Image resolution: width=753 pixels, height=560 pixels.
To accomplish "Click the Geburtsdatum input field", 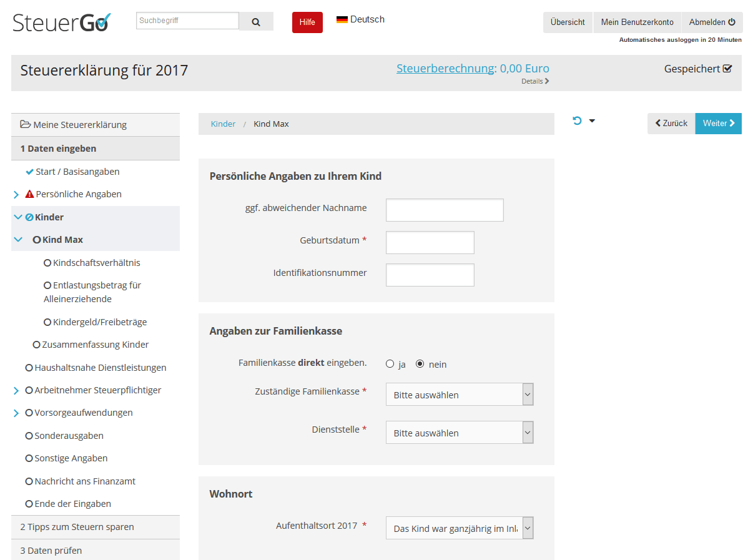I will [x=430, y=242].
